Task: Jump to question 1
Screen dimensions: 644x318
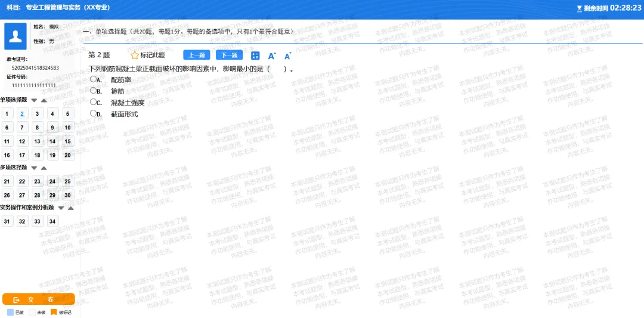Action: point(7,114)
